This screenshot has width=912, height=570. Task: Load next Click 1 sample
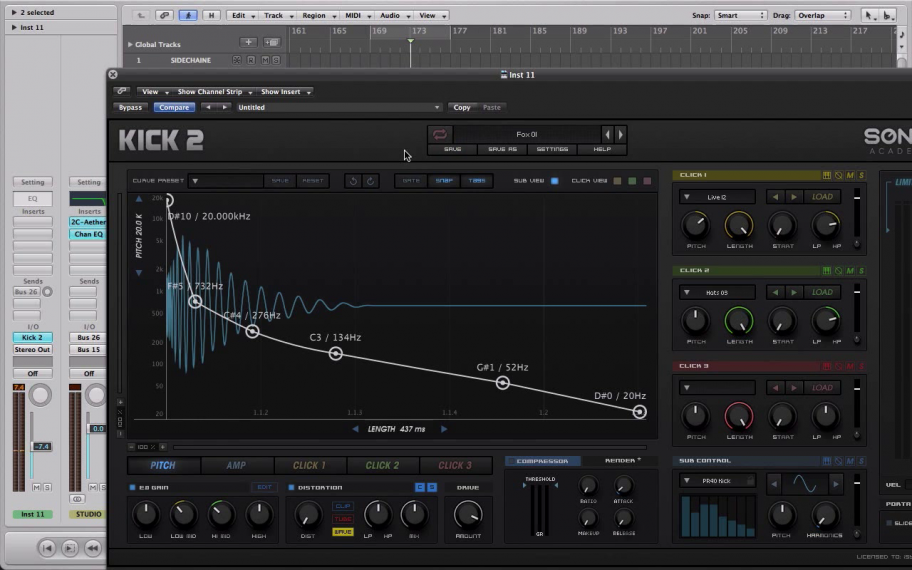point(793,197)
